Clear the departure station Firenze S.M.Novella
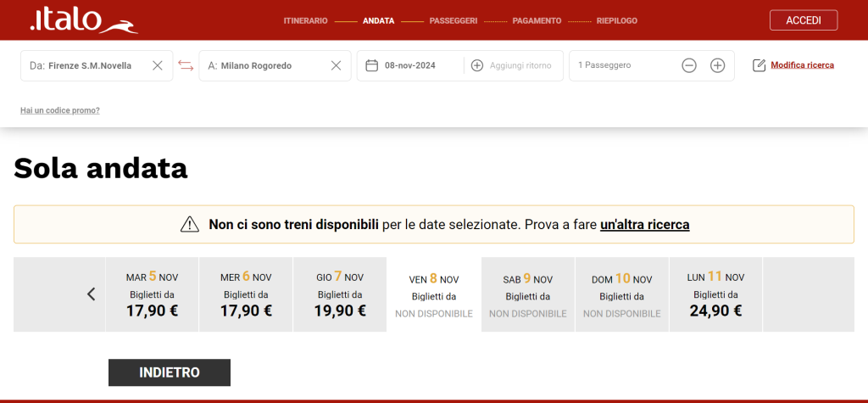 tap(157, 65)
